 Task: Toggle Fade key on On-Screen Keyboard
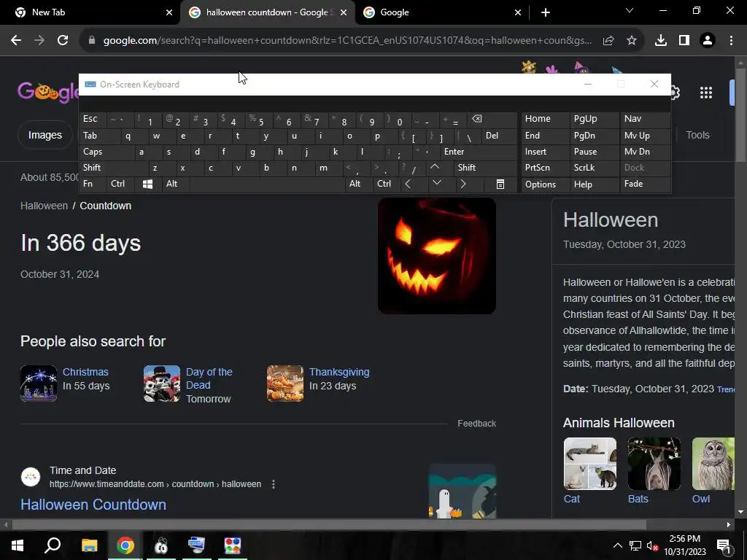point(645,184)
